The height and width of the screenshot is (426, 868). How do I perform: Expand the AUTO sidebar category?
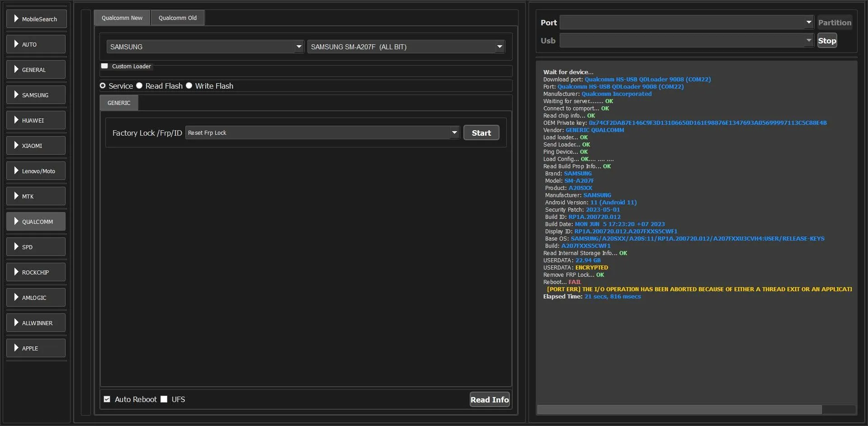point(37,44)
